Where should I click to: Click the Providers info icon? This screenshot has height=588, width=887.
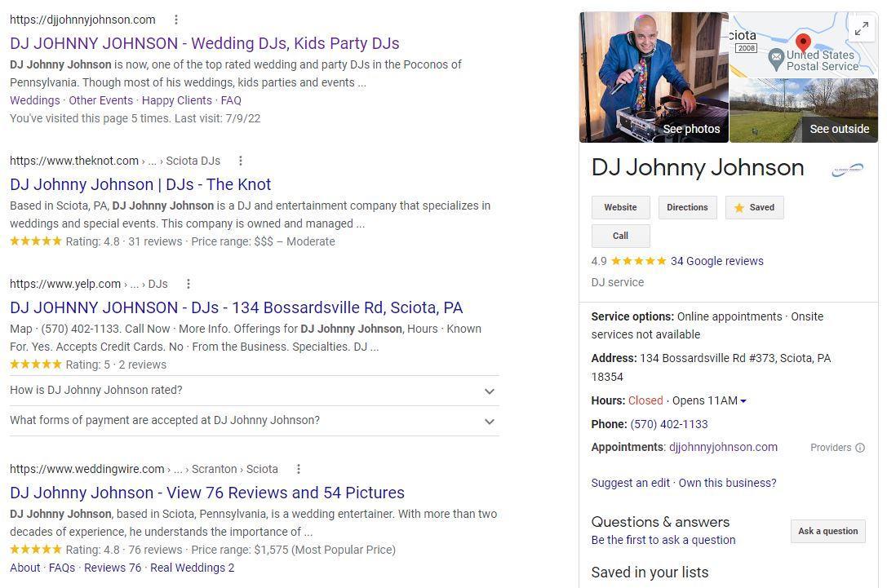[860, 448]
